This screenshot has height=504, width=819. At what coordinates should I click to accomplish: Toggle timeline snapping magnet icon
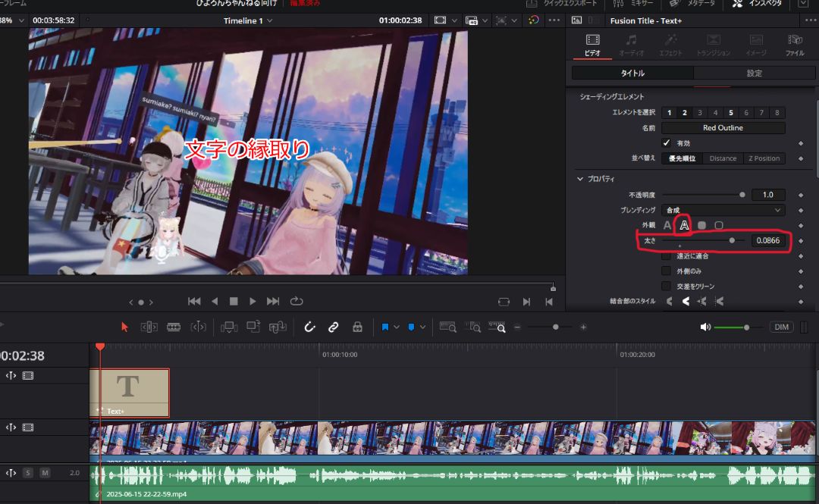click(309, 327)
